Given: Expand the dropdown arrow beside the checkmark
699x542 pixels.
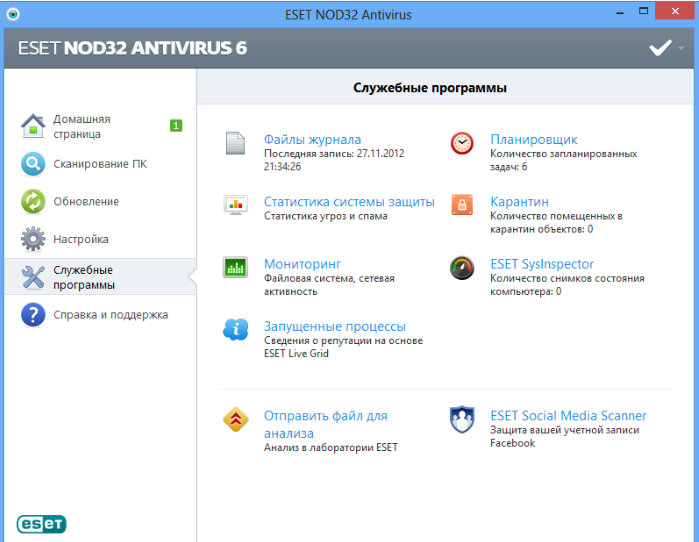Looking at the screenshot, I should point(681,48).
